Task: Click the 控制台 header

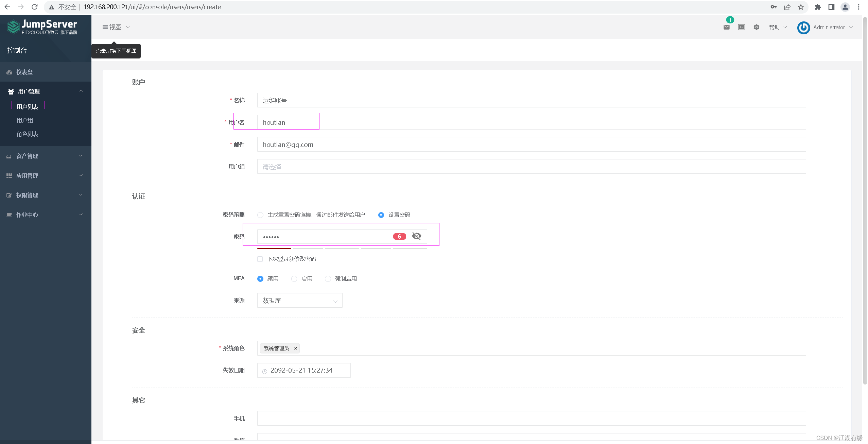Action: coord(17,50)
